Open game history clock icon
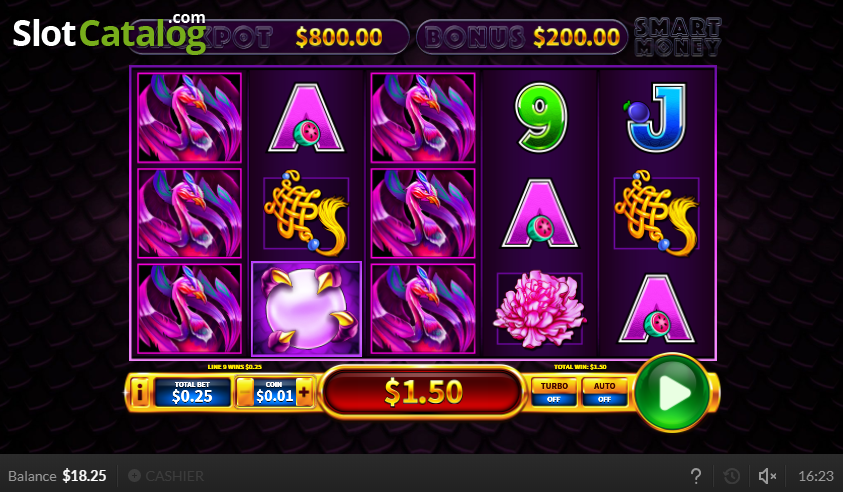The height and width of the screenshot is (492, 843). [731, 476]
